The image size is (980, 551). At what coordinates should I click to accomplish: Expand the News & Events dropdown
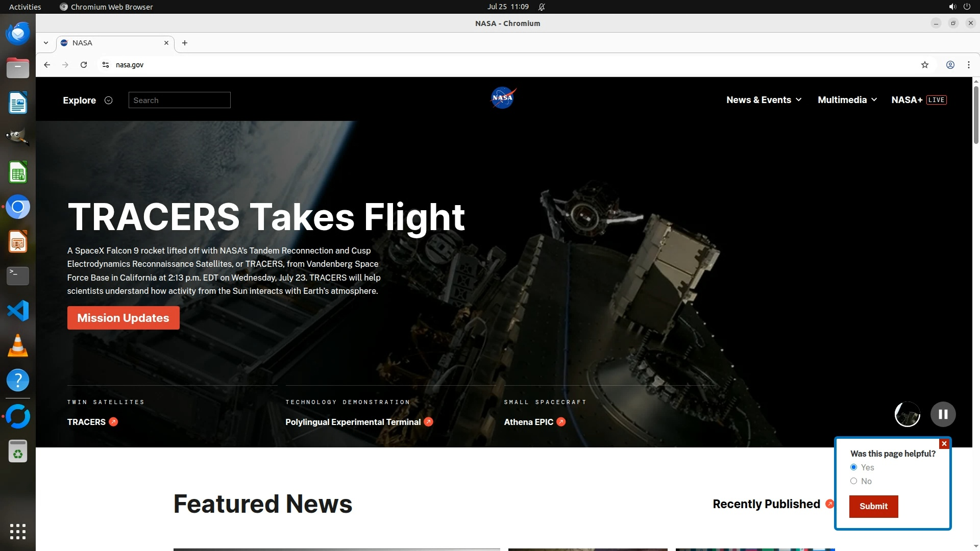(x=764, y=100)
